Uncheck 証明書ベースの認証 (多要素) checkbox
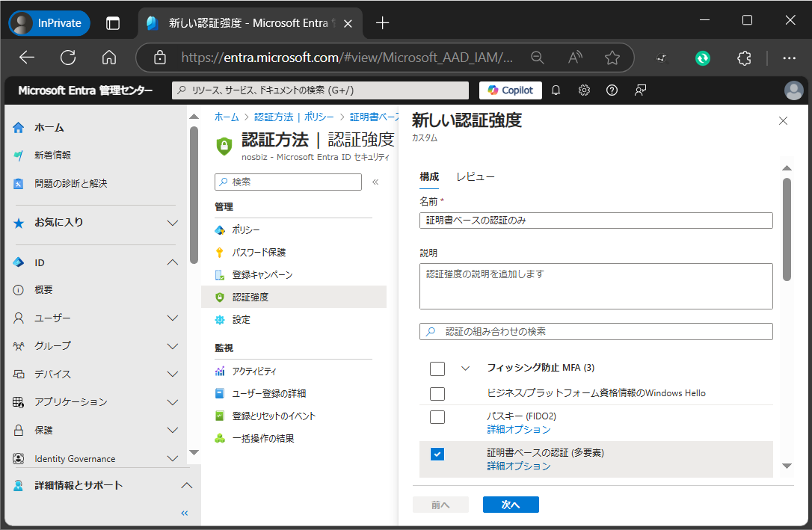This screenshot has width=812, height=530. [x=437, y=454]
